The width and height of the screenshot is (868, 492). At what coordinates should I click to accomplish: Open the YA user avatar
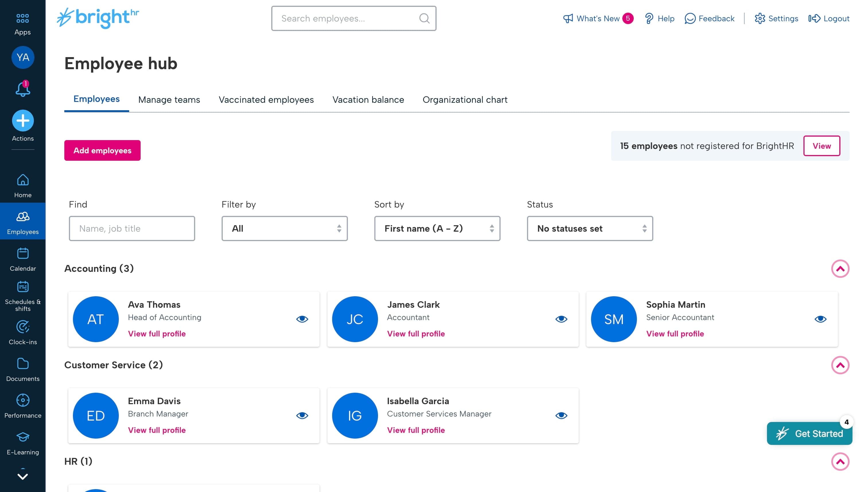pos(23,57)
